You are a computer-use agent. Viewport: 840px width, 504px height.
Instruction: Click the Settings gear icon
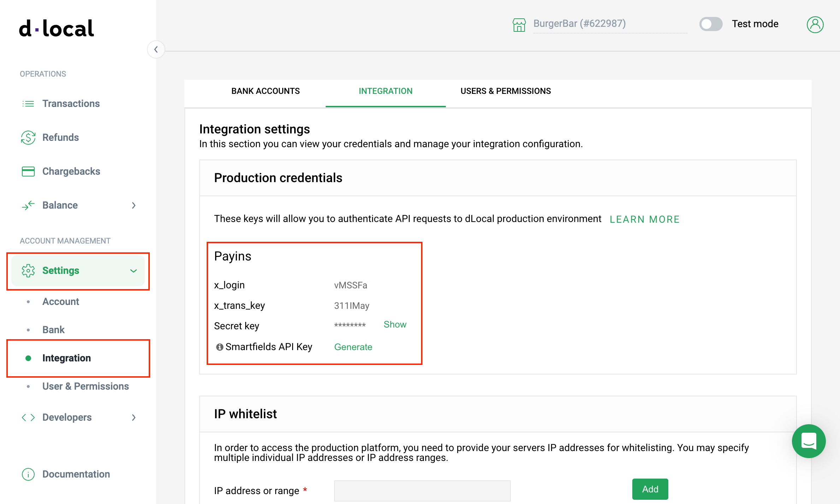[x=28, y=271]
